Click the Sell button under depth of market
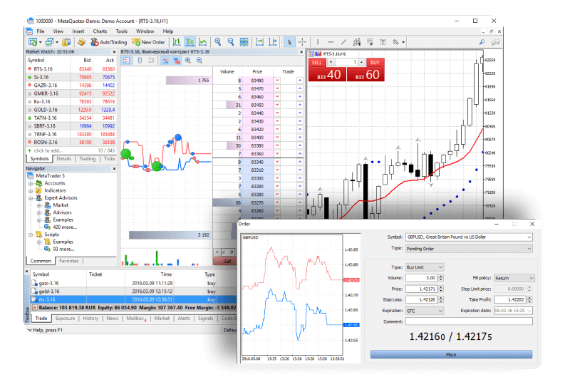 [x=225, y=261]
